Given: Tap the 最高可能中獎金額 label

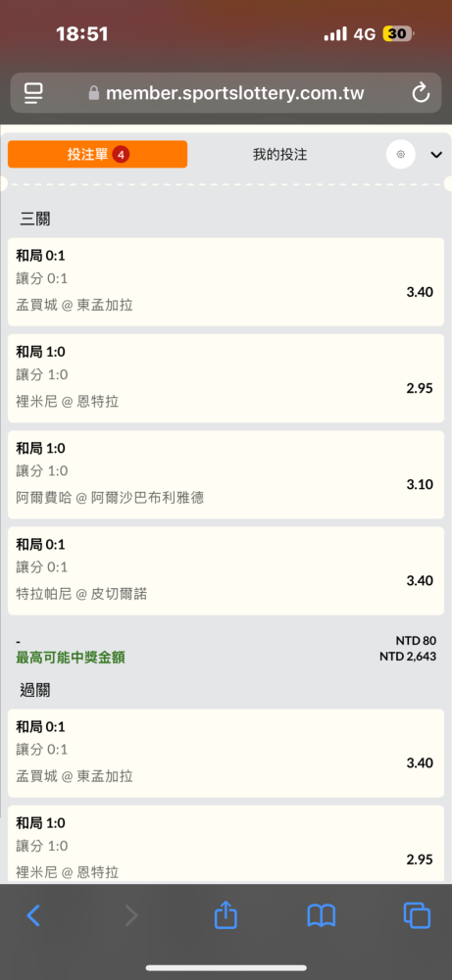Looking at the screenshot, I should pyautogui.click(x=70, y=658).
